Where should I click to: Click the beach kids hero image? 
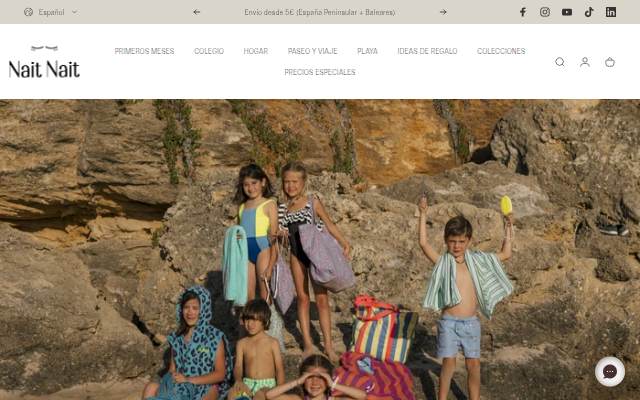pyautogui.click(x=320, y=250)
